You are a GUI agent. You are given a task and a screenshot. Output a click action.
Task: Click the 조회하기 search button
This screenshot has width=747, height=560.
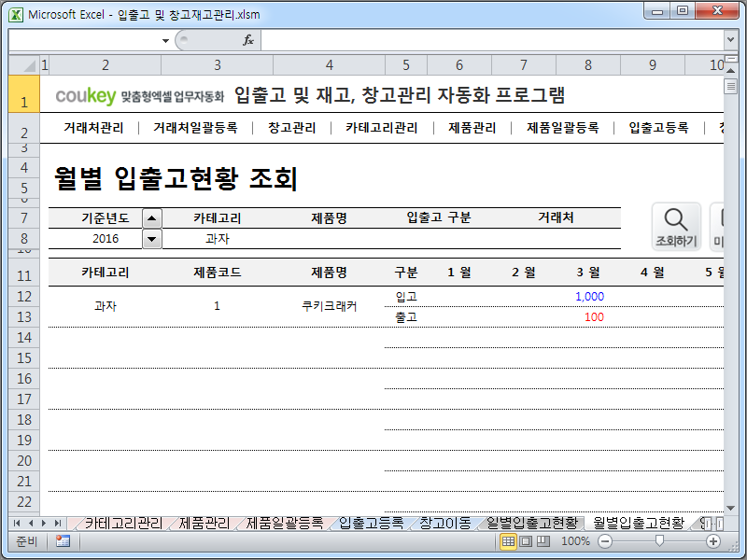coord(676,227)
